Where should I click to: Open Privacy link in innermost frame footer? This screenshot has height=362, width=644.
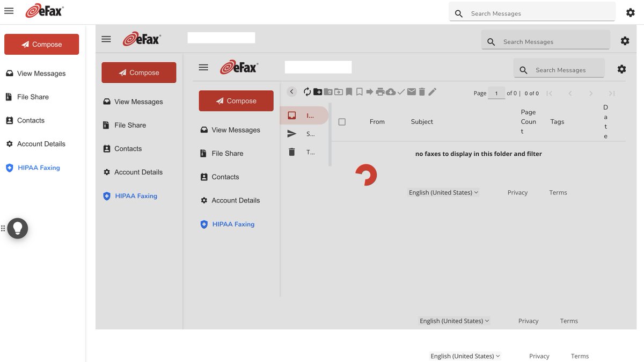(x=517, y=192)
